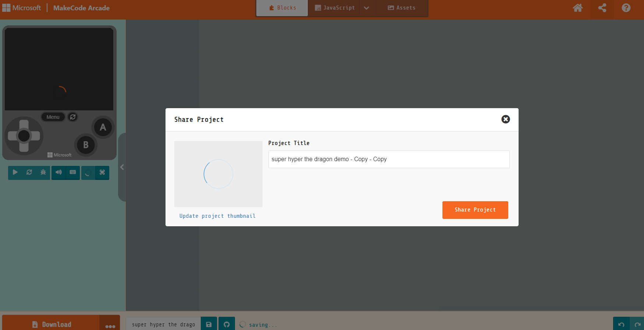Mute the simulator audio
The image size is (644, 330).
pyautogui.click(x=58, y=173)
